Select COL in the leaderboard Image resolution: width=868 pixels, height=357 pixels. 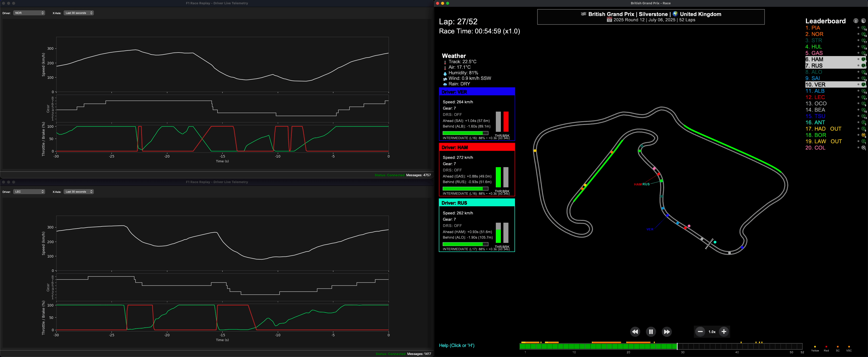[816, 148]
